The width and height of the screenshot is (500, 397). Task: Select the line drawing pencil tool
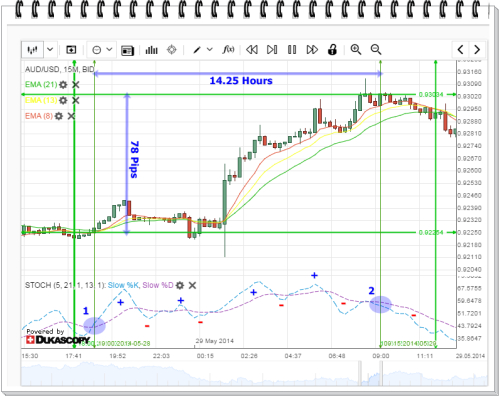[x=197, y=50]
